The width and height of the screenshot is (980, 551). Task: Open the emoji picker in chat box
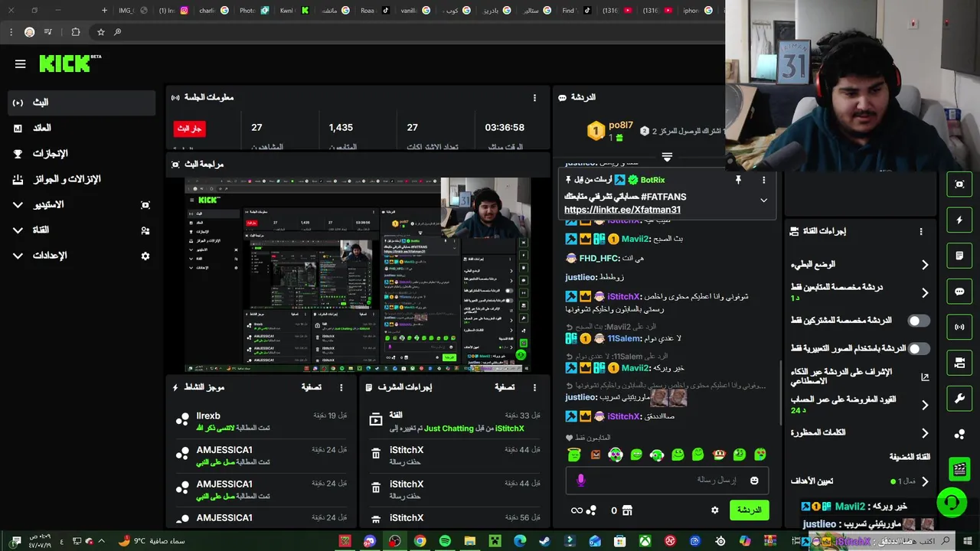tap(754, 481)
